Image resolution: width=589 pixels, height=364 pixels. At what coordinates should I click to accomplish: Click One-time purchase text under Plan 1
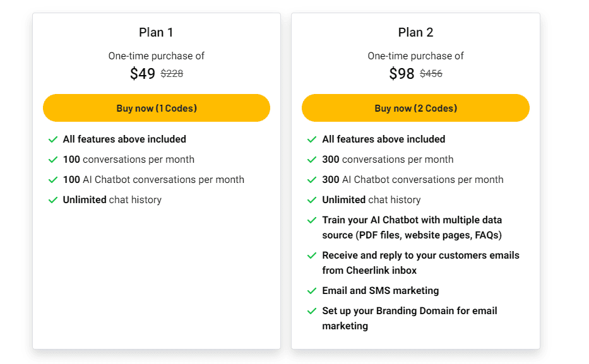[155, 56]
